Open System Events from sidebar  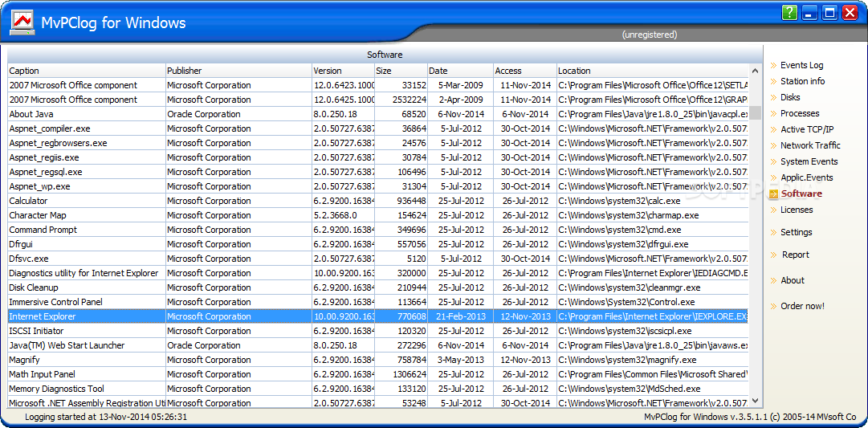click(809, 161)
